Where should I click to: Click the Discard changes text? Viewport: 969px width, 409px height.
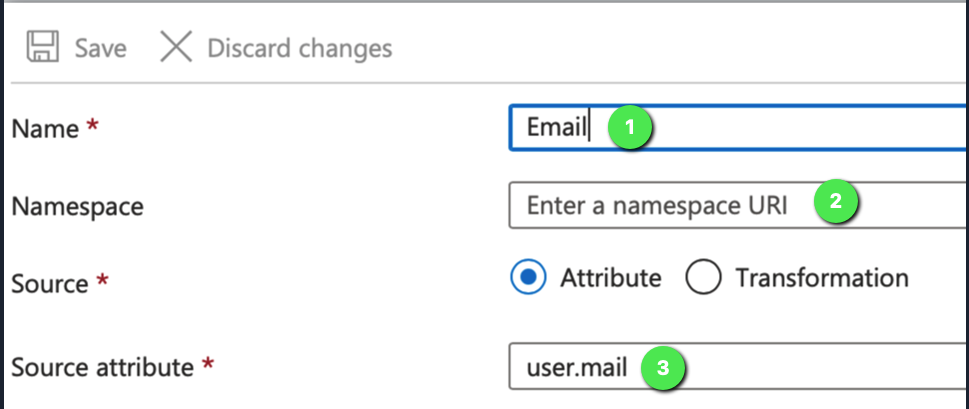300,48
